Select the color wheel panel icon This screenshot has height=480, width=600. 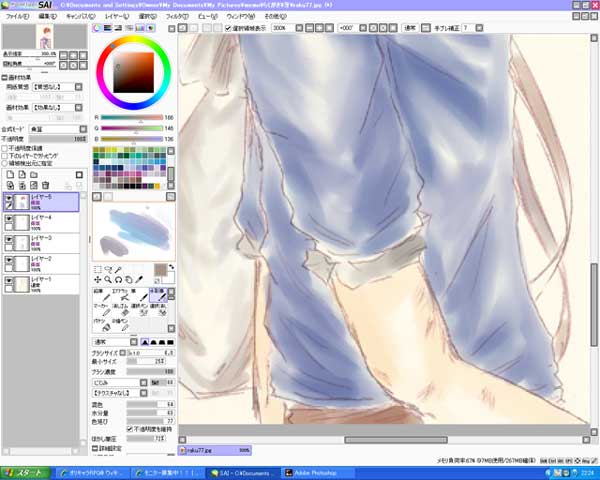[97, 28]
